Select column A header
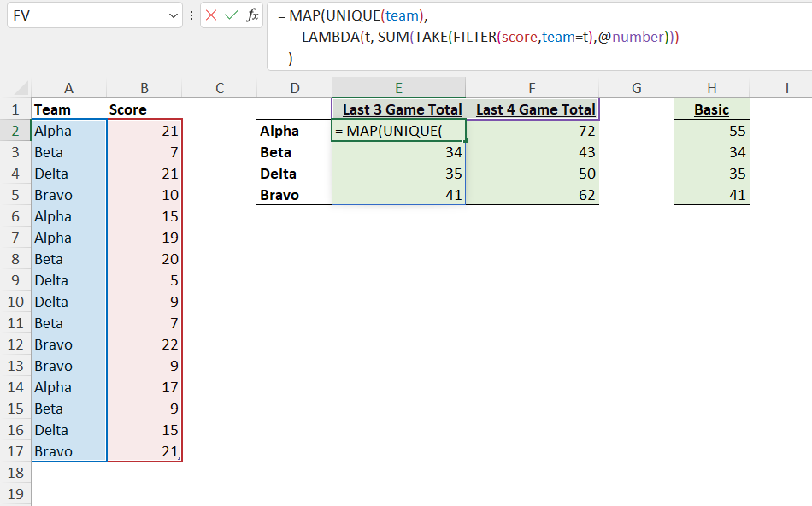The image size is (812, 506). coord(69,88)
